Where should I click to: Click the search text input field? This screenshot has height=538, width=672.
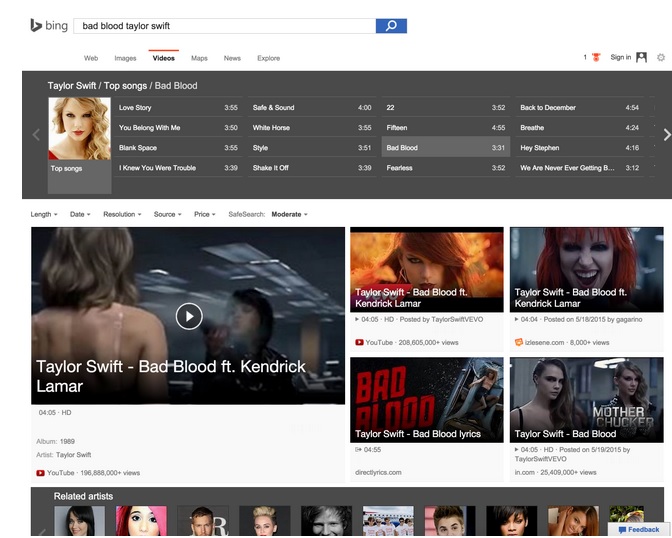(225, 26)
